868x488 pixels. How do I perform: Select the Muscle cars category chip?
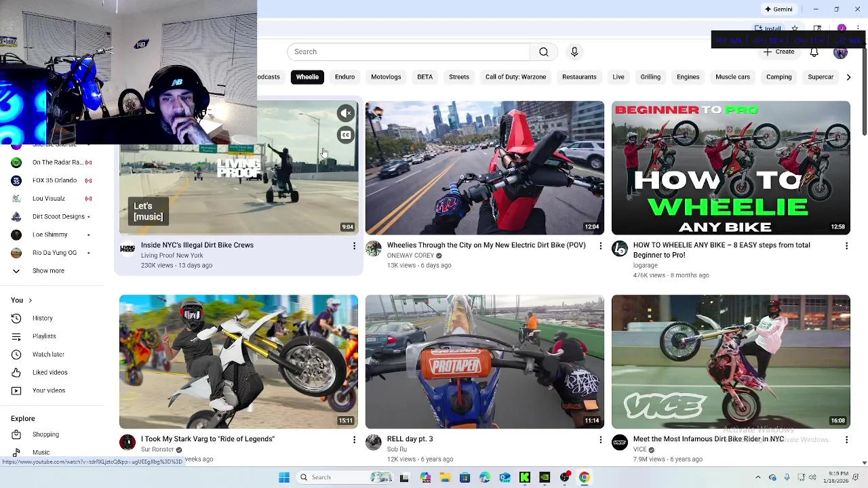(x=732, y=77)
